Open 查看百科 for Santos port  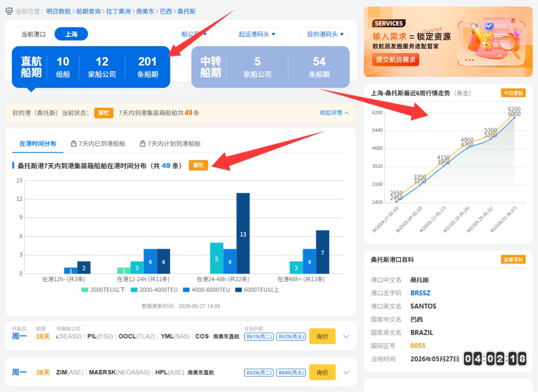tap(513, 260)
